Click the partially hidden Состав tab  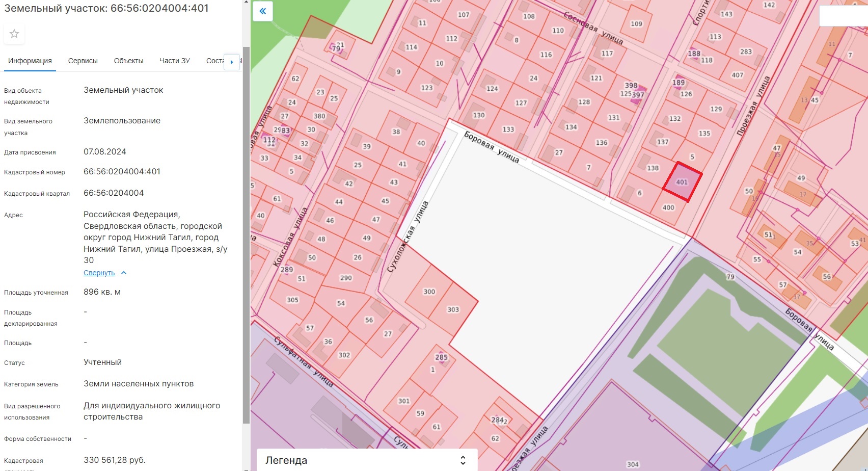[x=214, y=61]
